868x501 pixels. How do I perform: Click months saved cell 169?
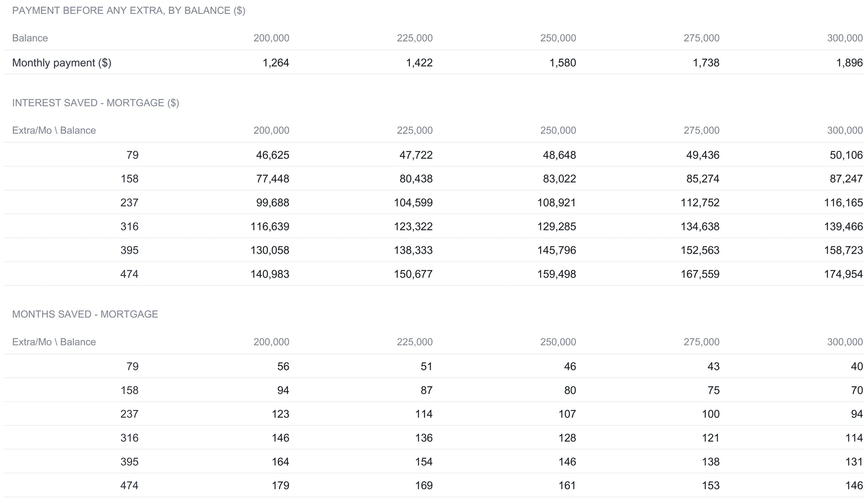[x=424, y=485]
